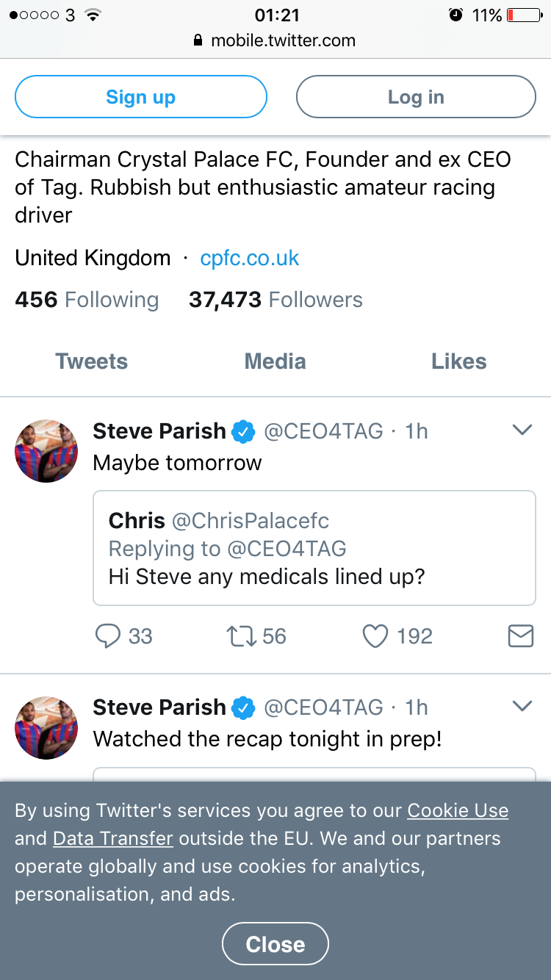
Task: Open the Likes tab
Action: coord(458,361)
